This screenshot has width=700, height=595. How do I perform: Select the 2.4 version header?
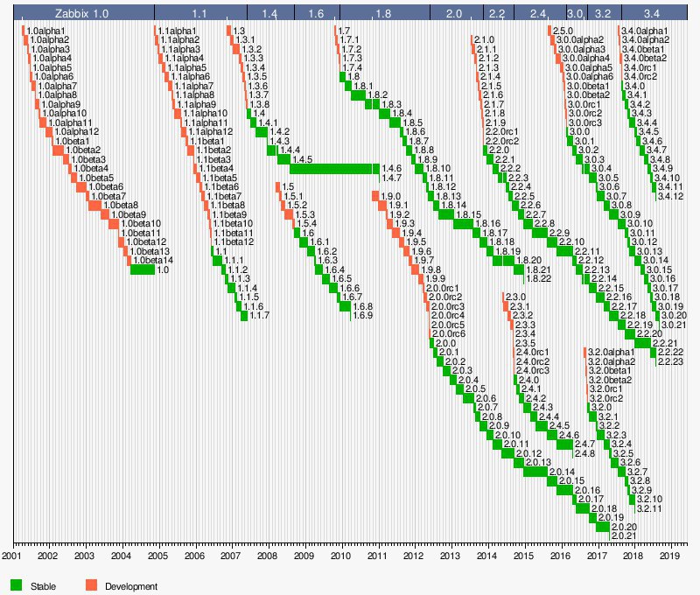coord(540,13)
